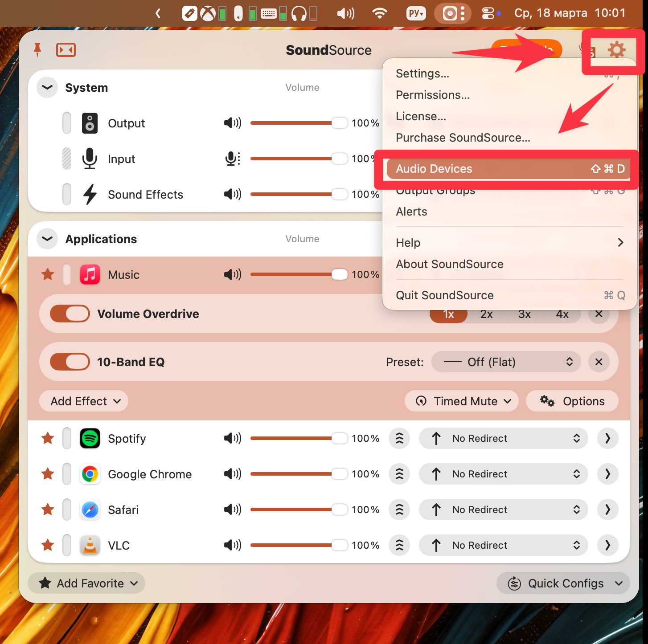Image resolution: width=648 pixels, height=644 pixels.
Task: Click the Xbox controller menu bar icon
Action: [208, 13]
